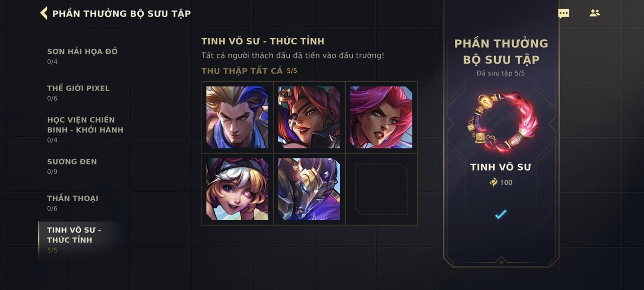Click the empty sixth collection slot

pos(381,189)
